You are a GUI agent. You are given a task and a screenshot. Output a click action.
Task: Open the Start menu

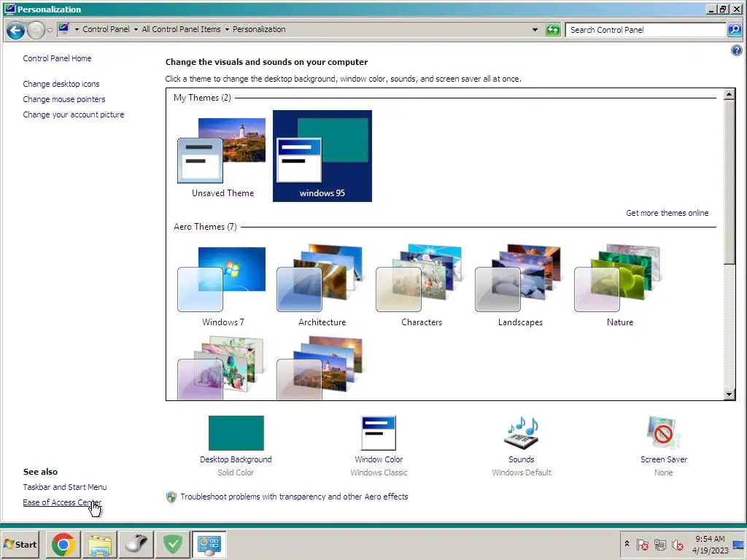pos(20,544)
